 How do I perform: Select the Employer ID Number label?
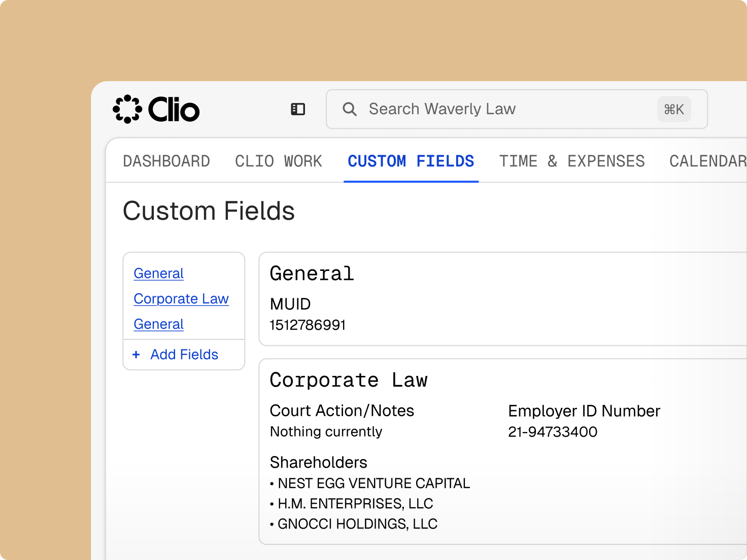tap(584, 411)
